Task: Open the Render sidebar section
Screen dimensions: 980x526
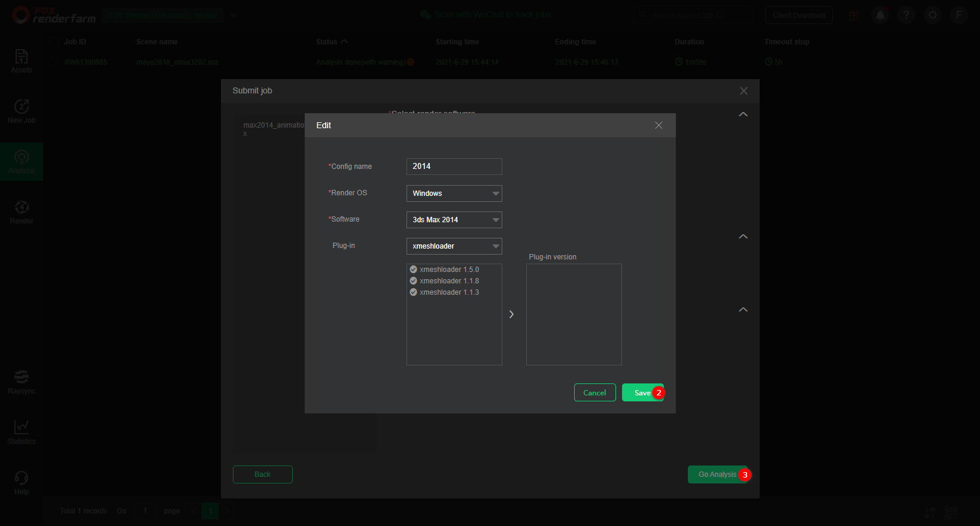Action: coord(22,212)
